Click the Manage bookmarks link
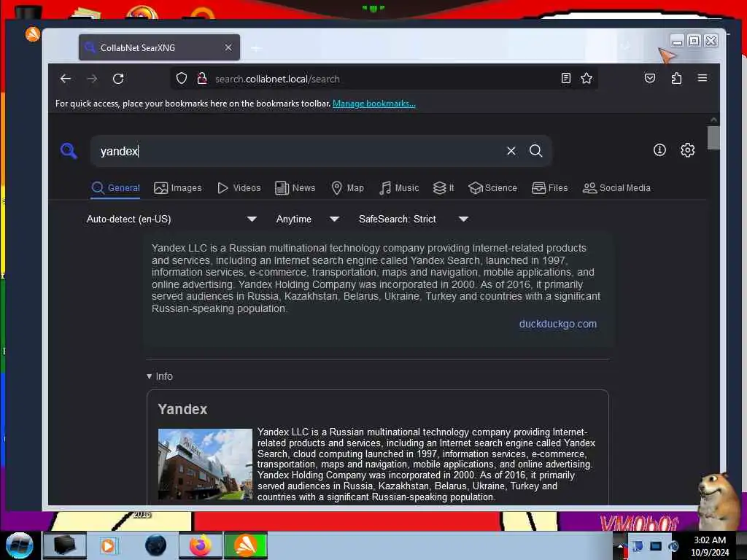The height and width of the screenshot is (560, 747). point(374,104)
